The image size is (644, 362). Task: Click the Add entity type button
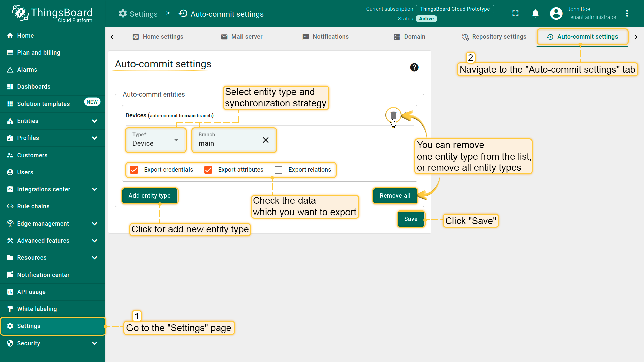pos(150,196)
